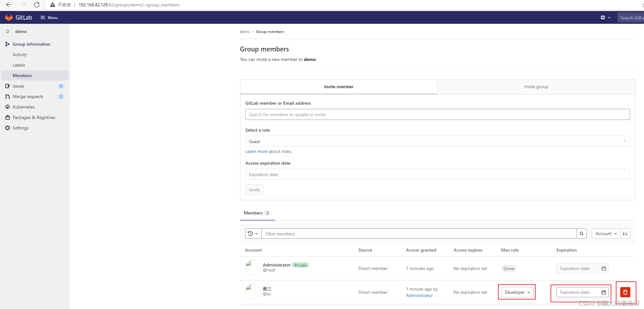644x309 pixels.
Task: Click the Access expiration date field
Action: 437,174
